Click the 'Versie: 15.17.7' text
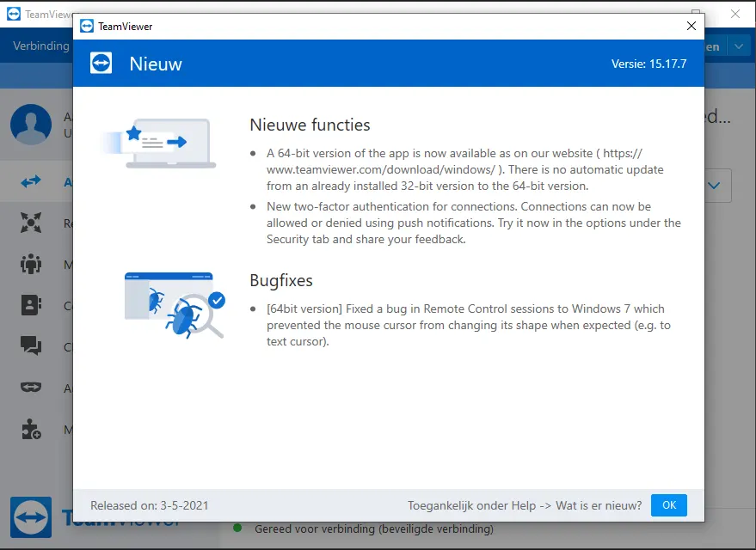This screenshot has height=550, width=756. [648, 64]
